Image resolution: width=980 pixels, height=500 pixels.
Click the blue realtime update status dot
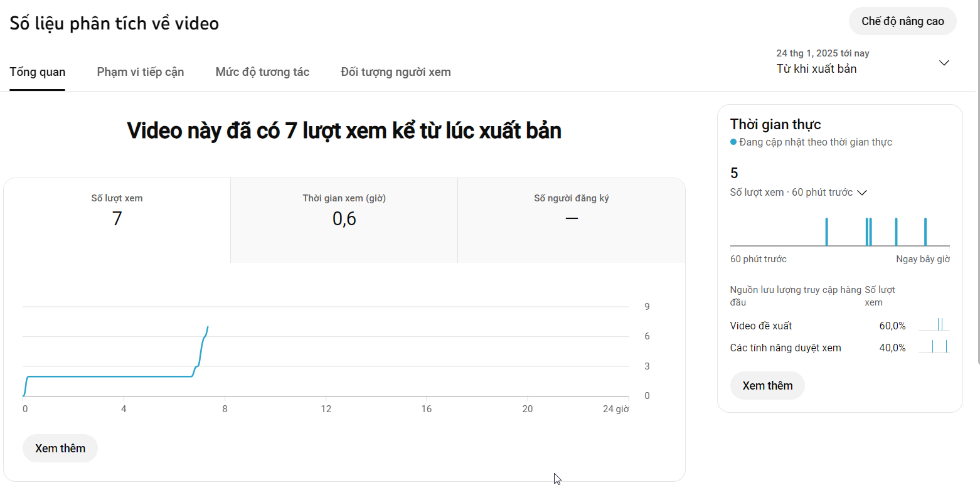733,142
